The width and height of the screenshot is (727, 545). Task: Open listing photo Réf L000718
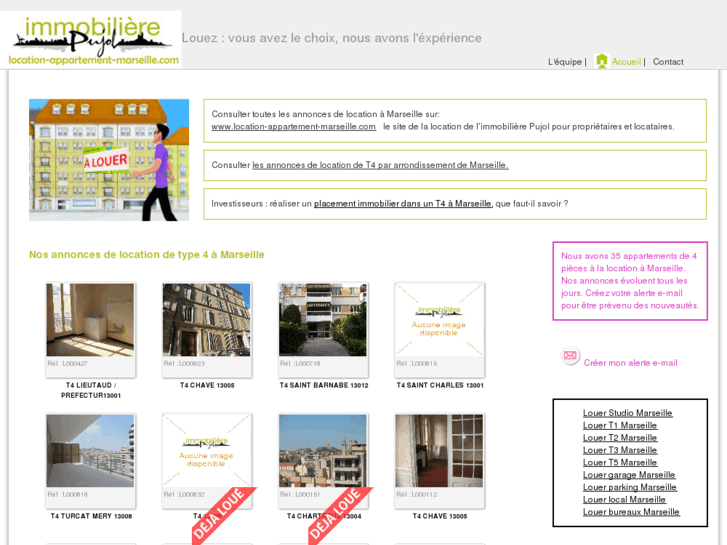(323, 320)
